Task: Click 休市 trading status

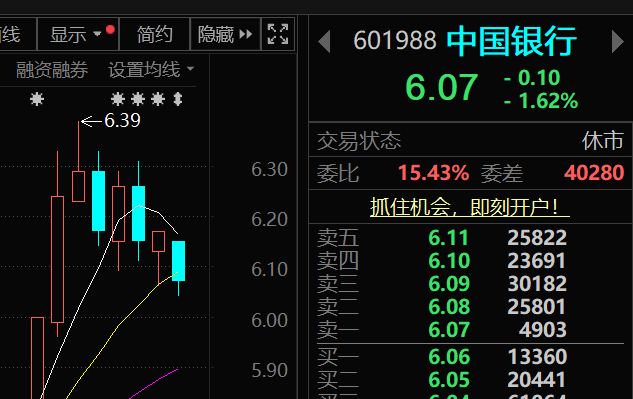Action: coord(603,141)
